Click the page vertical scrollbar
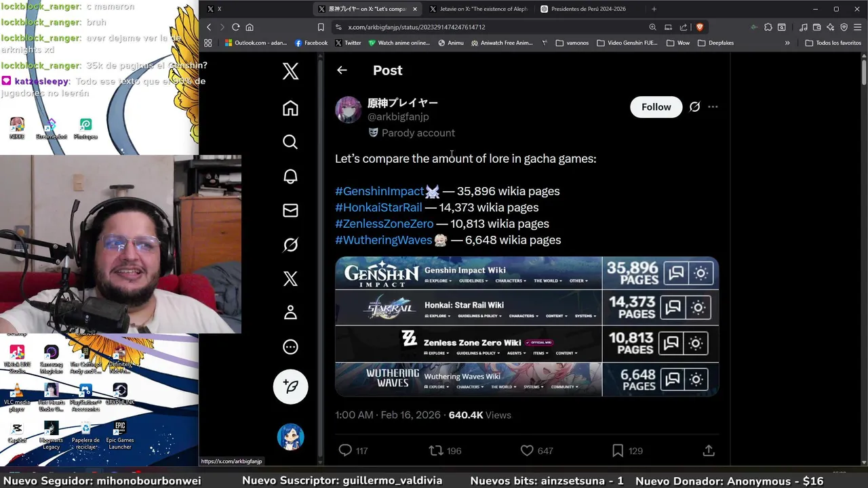The width and height of the screenshot is (868, 488). coord(864,73)
